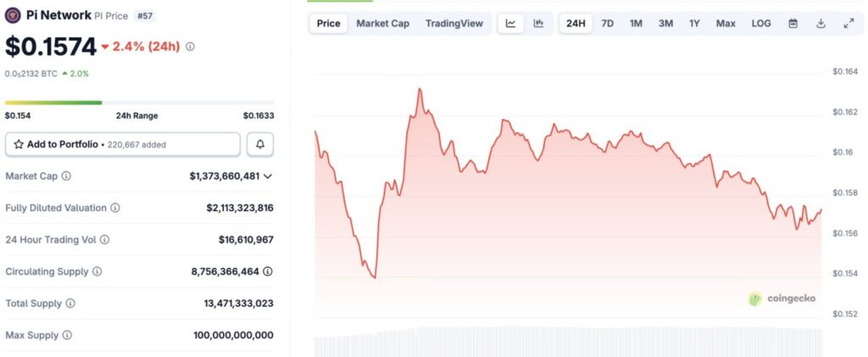Image resolution: width=868 pixels, height=357 pixels.
Task: Click the 24h Range progress bar
Action: 139,103
